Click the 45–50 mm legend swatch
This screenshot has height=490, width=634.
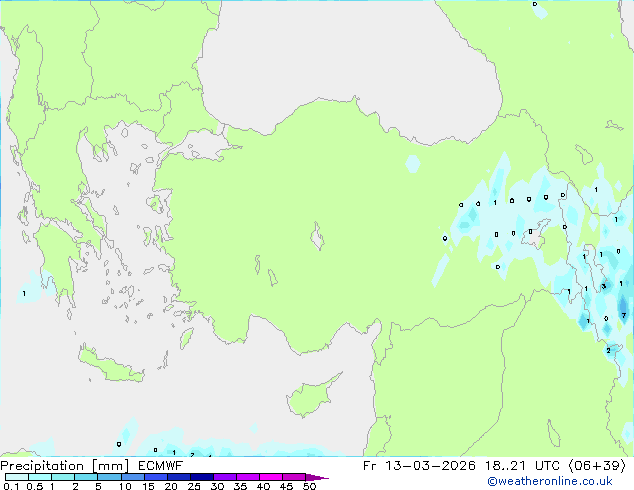[x=294, y=477]
